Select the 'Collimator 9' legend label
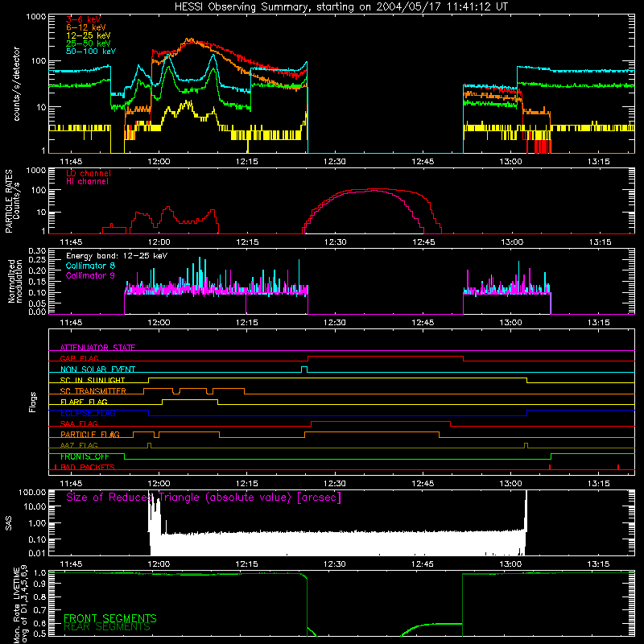This screenshot has height=644, width=644. [x=90, y=275]
